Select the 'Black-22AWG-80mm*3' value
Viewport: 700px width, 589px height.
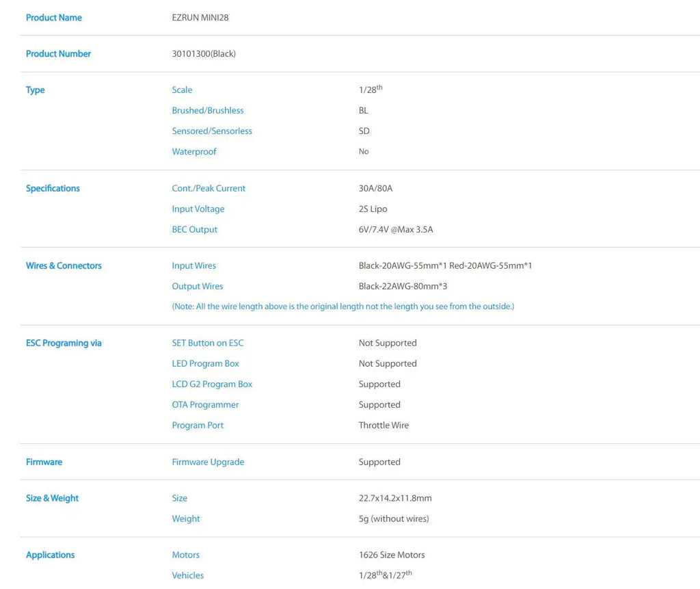403,286
